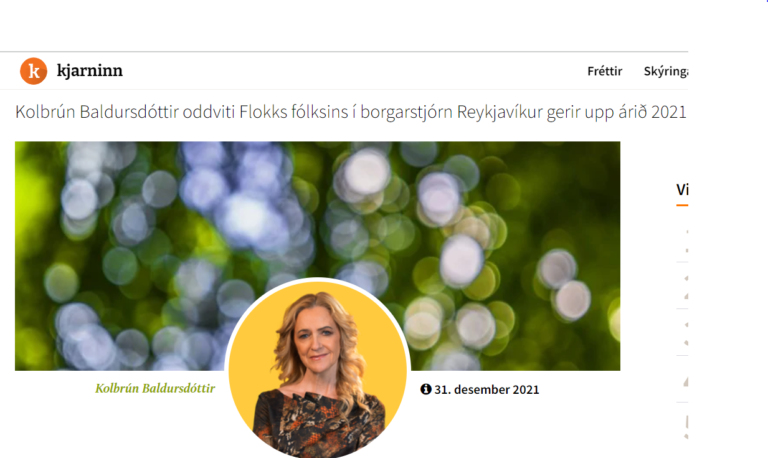Click Reykjavíkur in the article headline
The width and height of the screenshot is (768, 458).
[x=500, y=112]
